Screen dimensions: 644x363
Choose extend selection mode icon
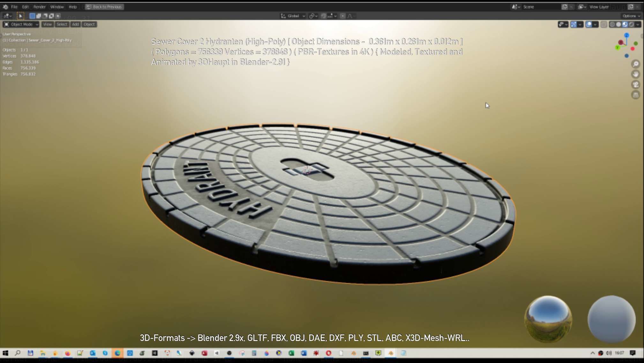click(x=39, y=16)
